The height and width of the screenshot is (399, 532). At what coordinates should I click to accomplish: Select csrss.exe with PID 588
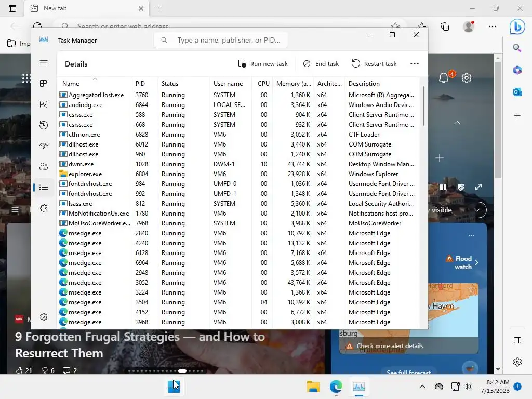click(x=238, y=115)
